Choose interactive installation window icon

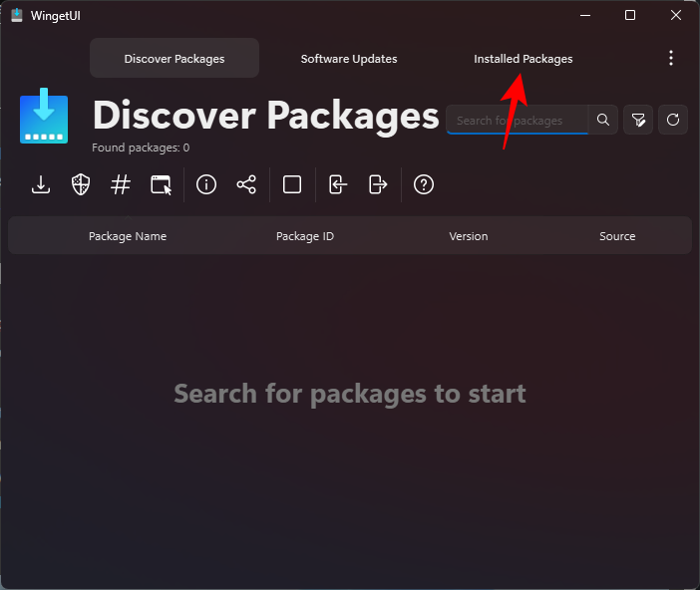161,184
